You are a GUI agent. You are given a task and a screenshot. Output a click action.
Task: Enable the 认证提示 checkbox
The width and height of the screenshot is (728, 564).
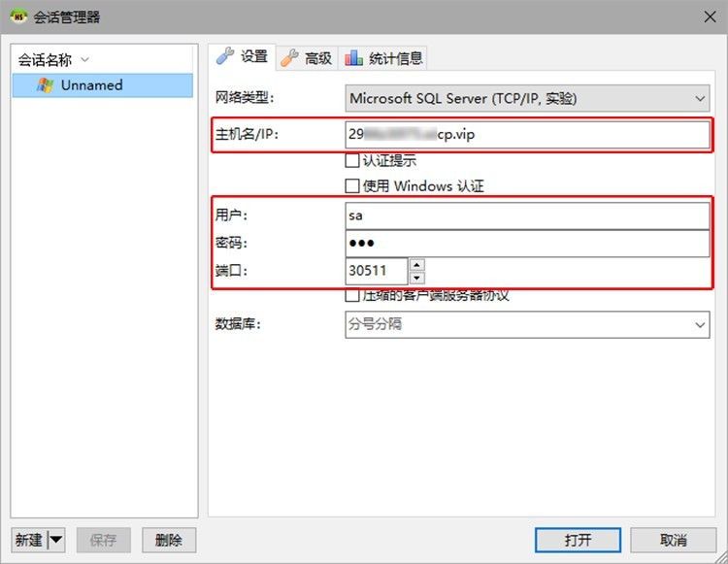tap(352, 160)
